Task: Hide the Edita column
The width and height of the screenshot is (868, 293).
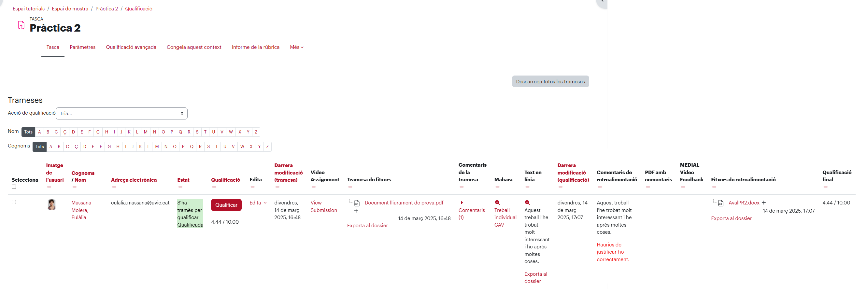Action: click(252, 187)
